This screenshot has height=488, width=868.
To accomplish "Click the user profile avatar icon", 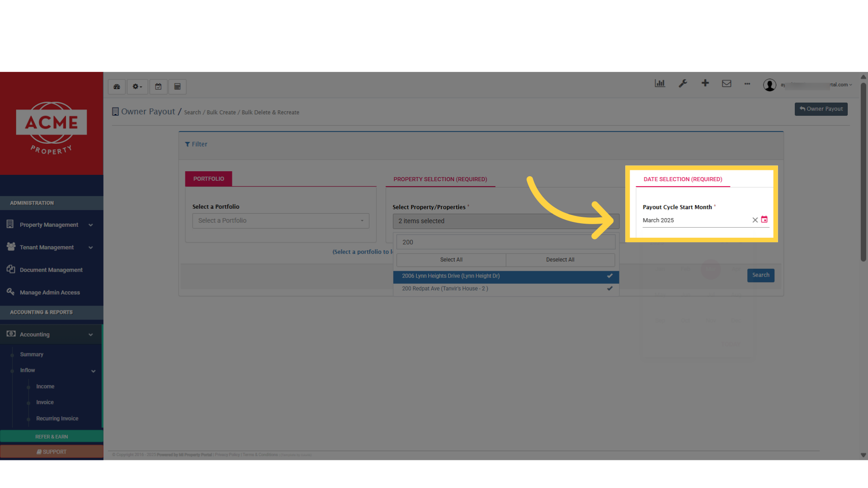I will tap(769, 85).
